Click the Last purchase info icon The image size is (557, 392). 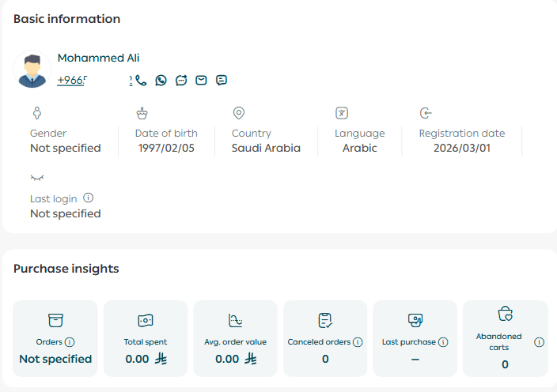click(443, 342)
